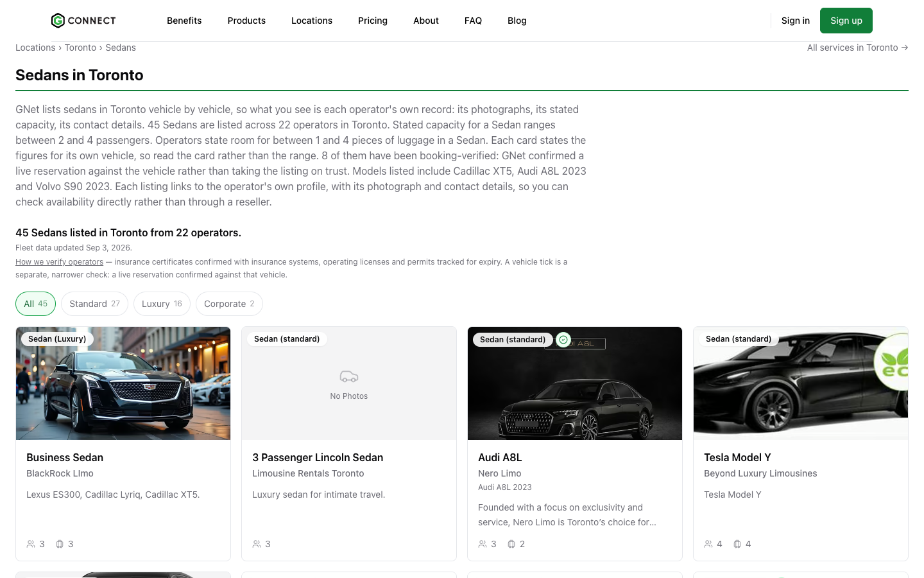Viewport: 924px width, 578px height.
Task: Click operator name Nero Limo
Action: (x=499, y=473)
